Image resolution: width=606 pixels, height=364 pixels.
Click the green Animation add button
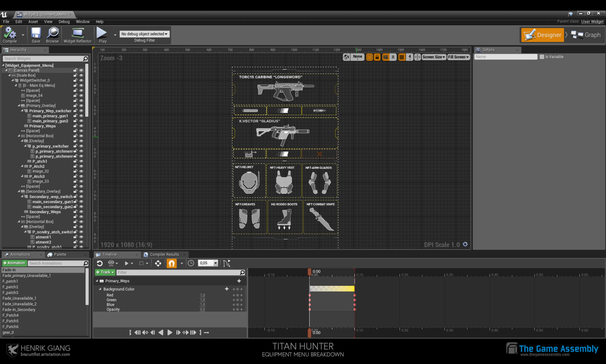(14, 263)
